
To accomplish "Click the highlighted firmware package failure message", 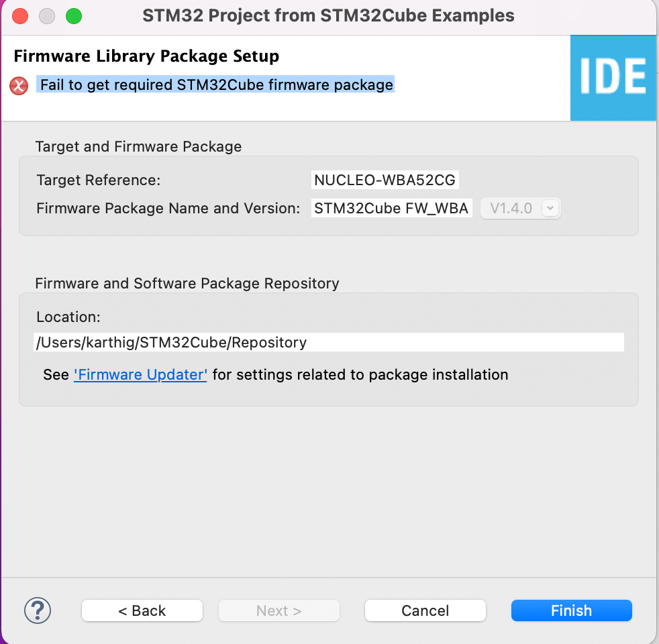I will [216, 85].
